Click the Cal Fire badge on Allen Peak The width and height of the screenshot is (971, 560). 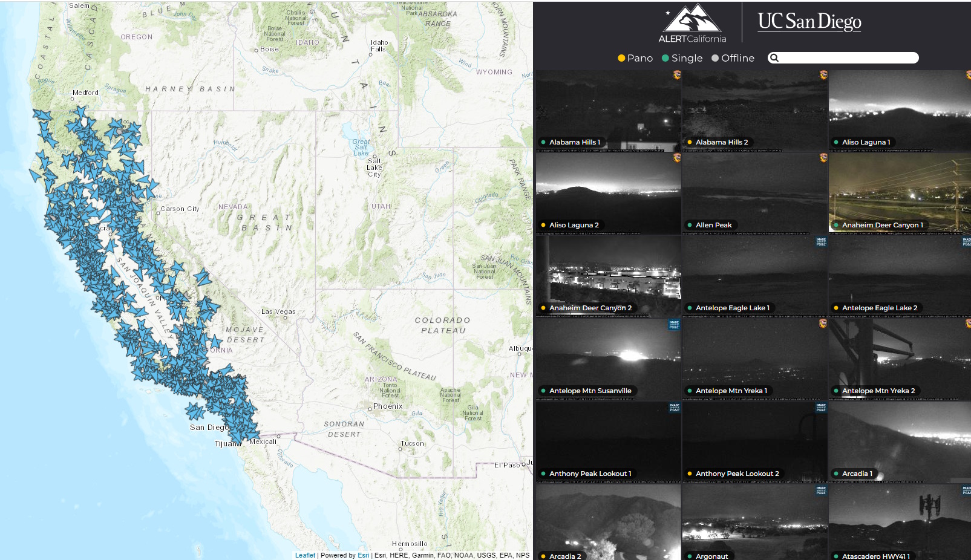[x=823, y=158]
